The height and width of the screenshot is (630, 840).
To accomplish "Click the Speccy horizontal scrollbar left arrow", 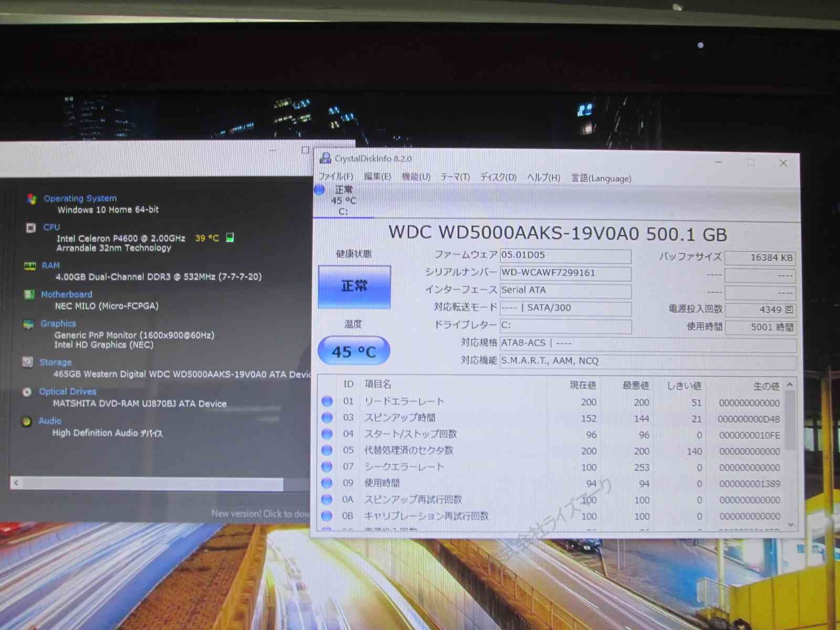I will pos(16,482).
